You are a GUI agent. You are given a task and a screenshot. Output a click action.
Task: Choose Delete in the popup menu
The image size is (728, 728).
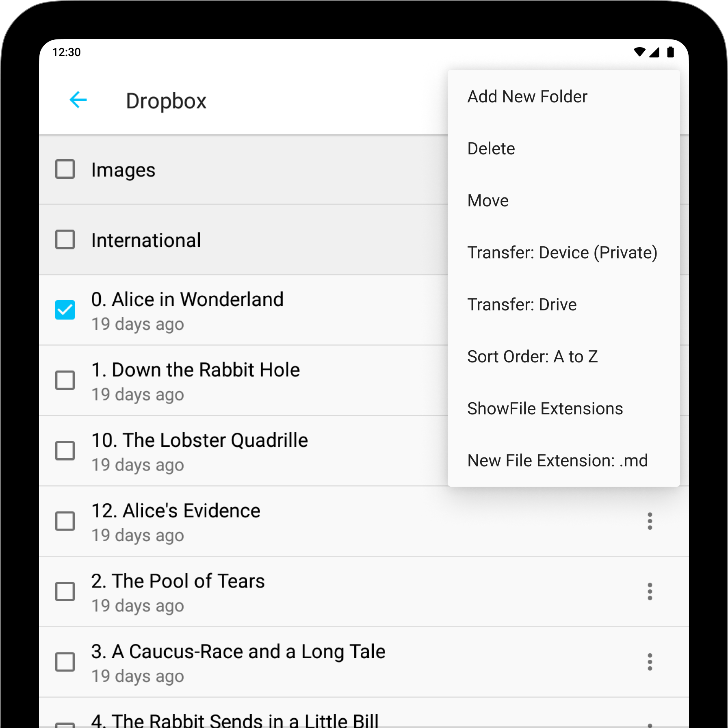[x=563, y=149]
